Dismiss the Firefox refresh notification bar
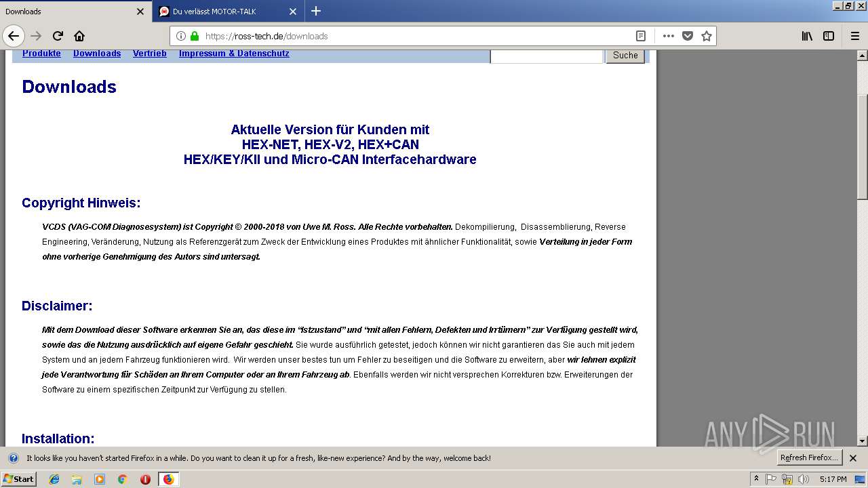868x488 pixels. point(853,458)
